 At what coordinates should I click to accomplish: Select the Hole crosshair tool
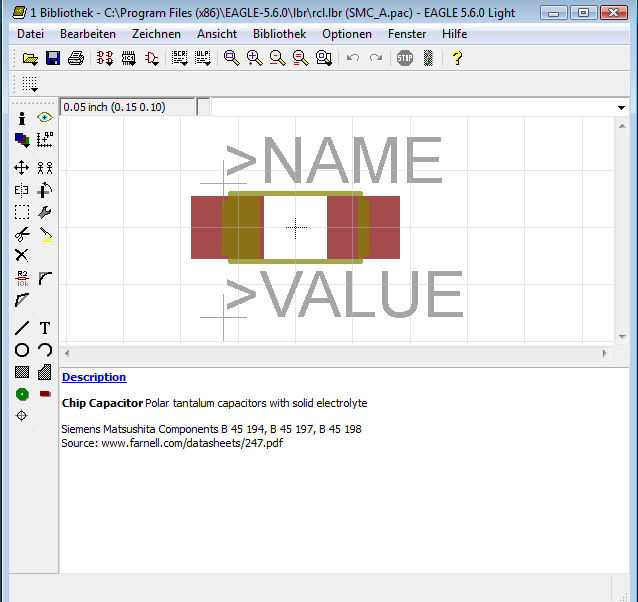point(22,416)
